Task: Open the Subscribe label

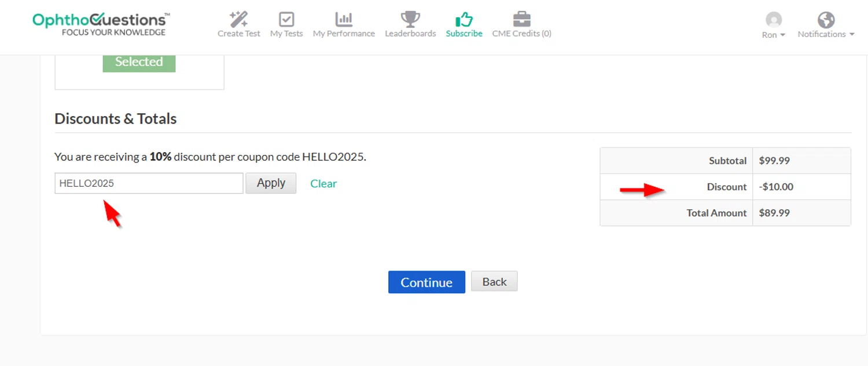Action: [x=464, y=34]
